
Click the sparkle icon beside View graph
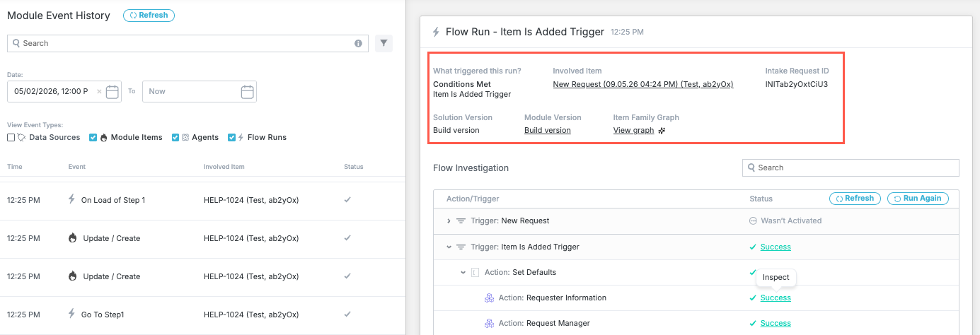pos(662,131)
